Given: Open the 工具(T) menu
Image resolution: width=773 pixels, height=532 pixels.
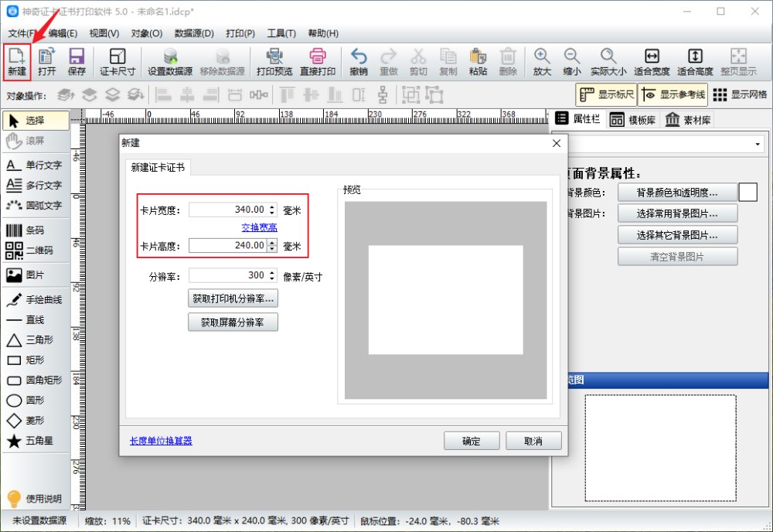Looking at the screenshot, I should [x=281, y=33].
